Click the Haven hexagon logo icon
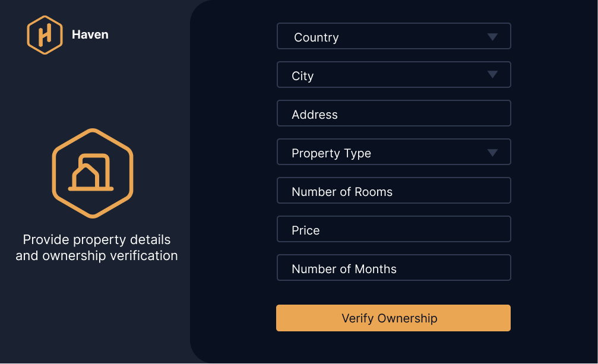This screenshot has width=598, height=364. pyautogui.click(x=45, y=35)
